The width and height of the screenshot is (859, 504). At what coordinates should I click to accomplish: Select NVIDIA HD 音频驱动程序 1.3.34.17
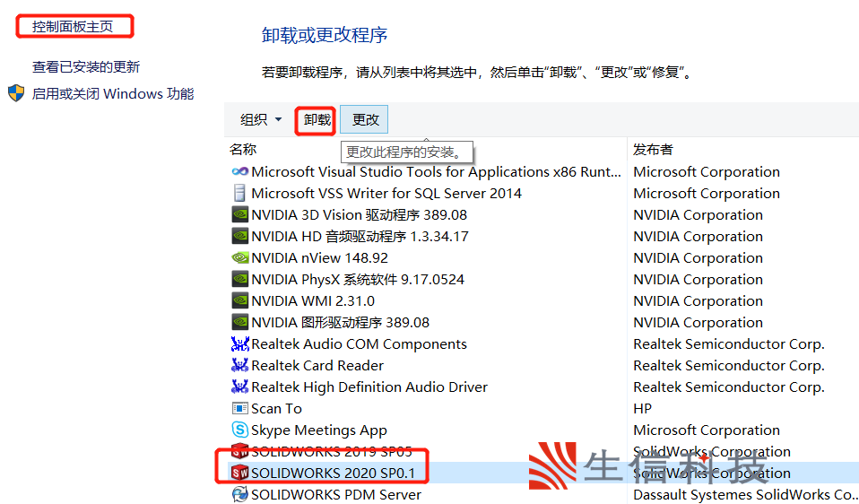coord(360,236)
